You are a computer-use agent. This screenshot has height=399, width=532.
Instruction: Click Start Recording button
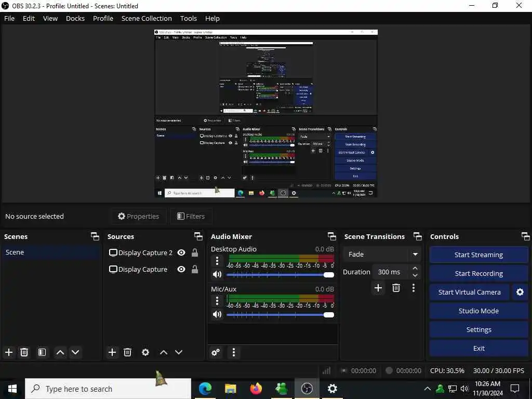(x=478, y=273)
